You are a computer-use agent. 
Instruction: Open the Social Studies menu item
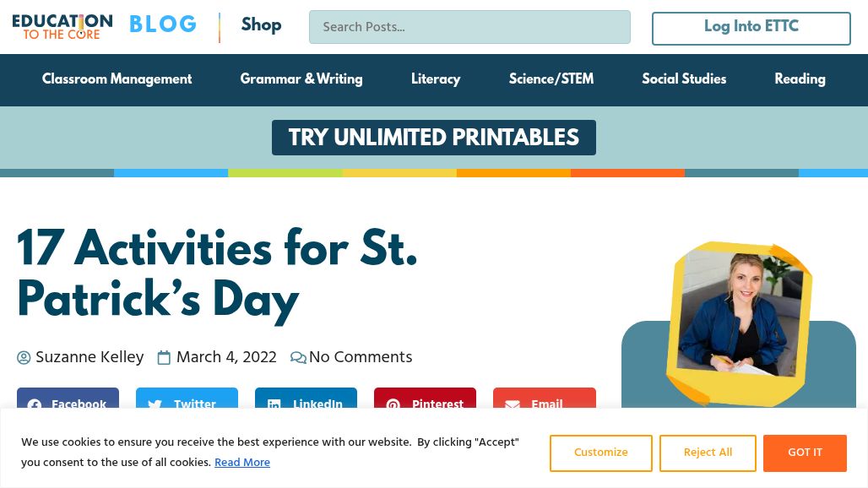[684, 79]
